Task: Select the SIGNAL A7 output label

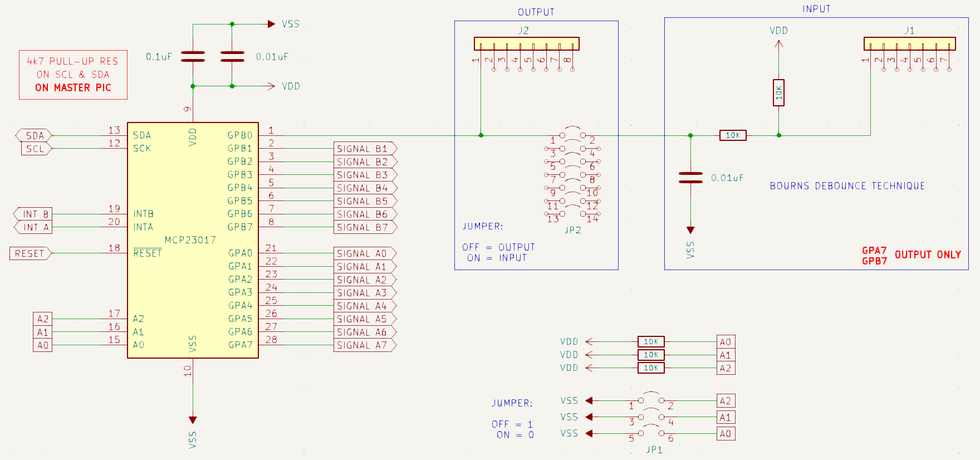Action: click(364, 345)
